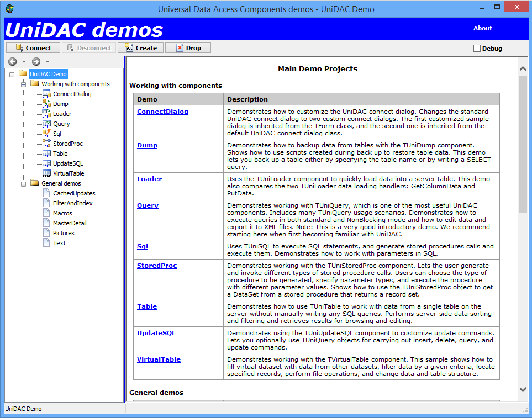Click the Create toolbar button
The image size is (532, 418).
coord(140,48)
